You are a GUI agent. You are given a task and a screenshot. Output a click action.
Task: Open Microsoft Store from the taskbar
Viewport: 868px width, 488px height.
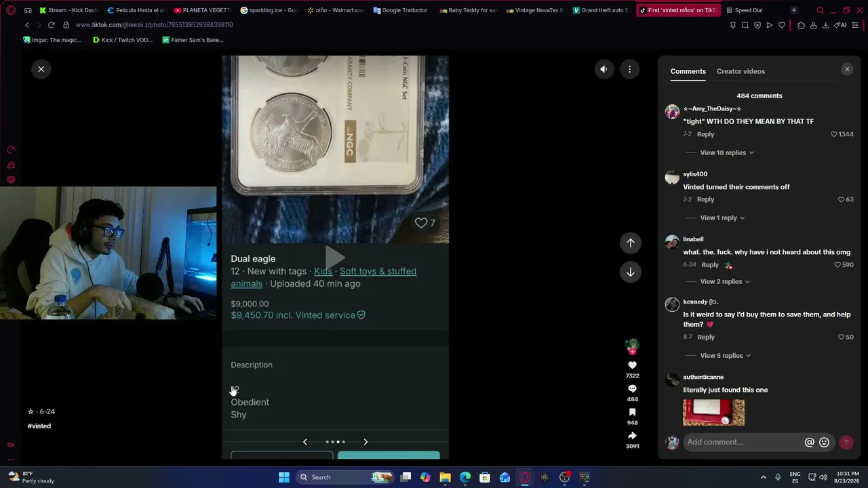(485, 477)
